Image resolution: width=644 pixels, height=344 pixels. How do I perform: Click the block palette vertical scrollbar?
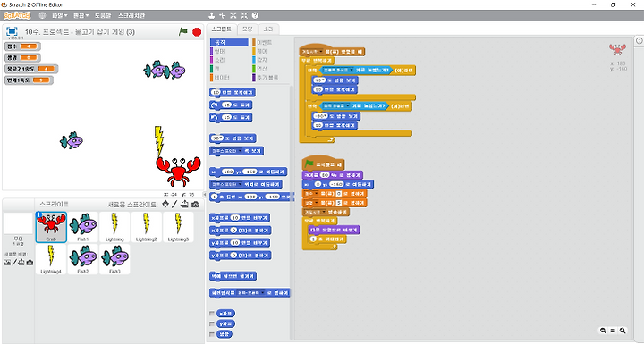point(292,212)
